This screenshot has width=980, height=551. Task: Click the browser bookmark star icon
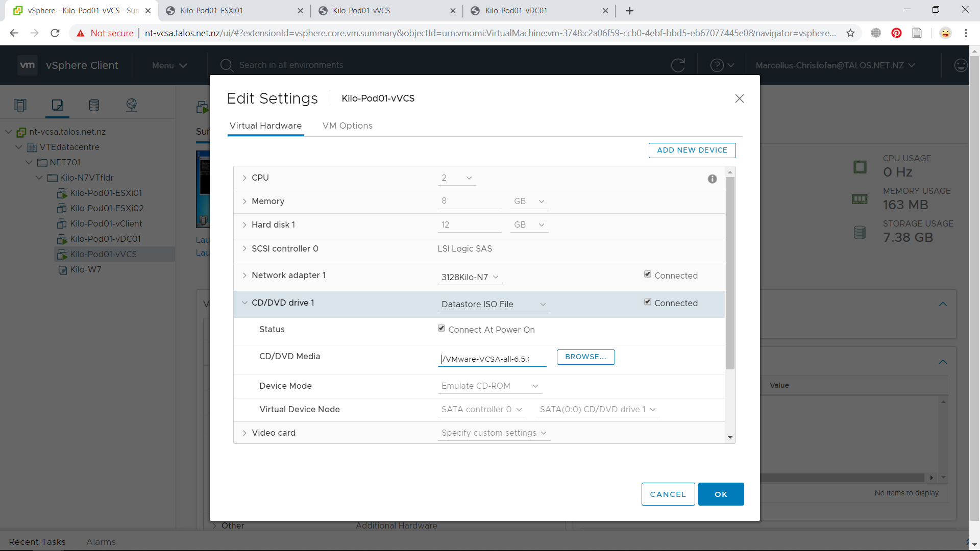[x=850, y=33]
